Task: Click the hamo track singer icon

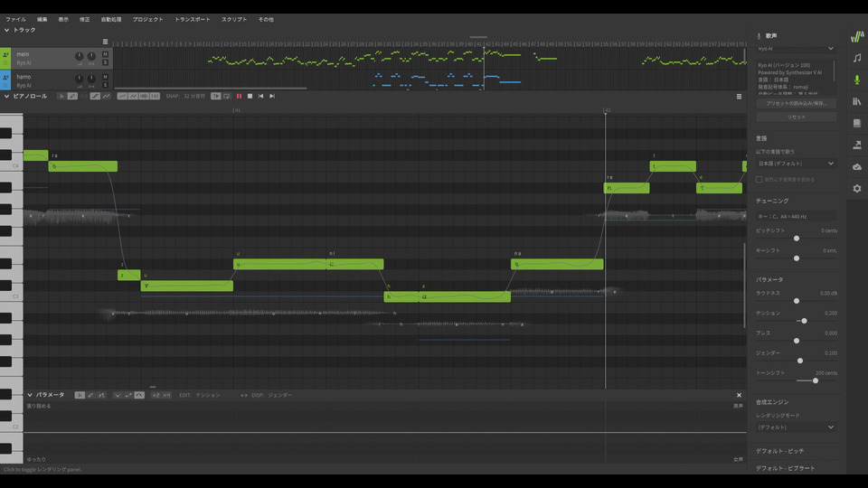Action: click(x=5, y=78)
